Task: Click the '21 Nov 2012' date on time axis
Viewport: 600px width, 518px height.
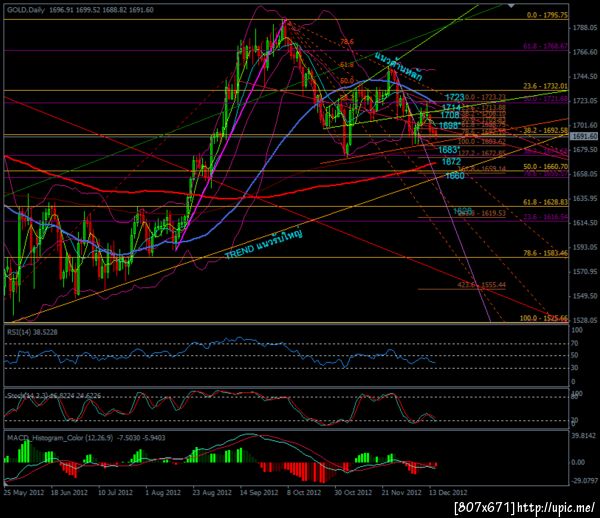Action: tap(401, 492)
